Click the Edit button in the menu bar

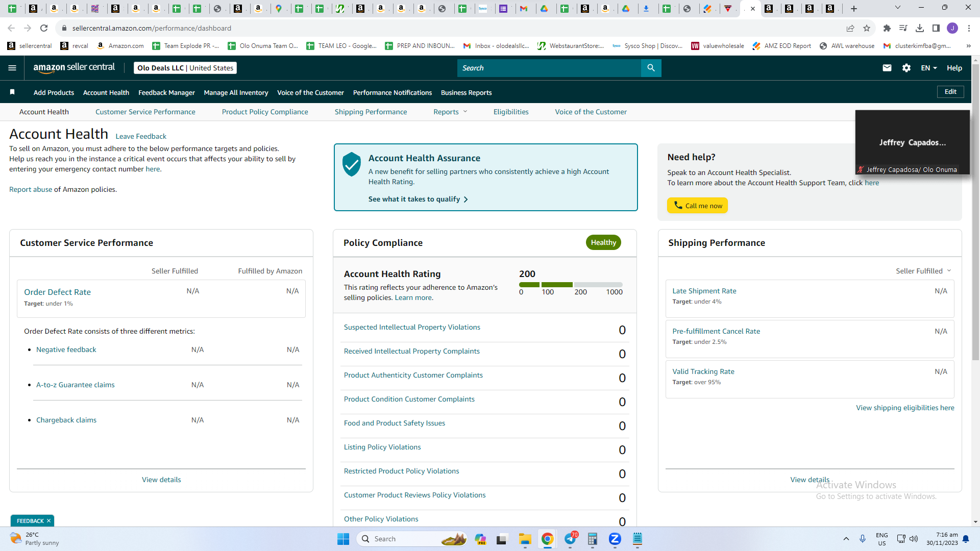coord(950,91)
